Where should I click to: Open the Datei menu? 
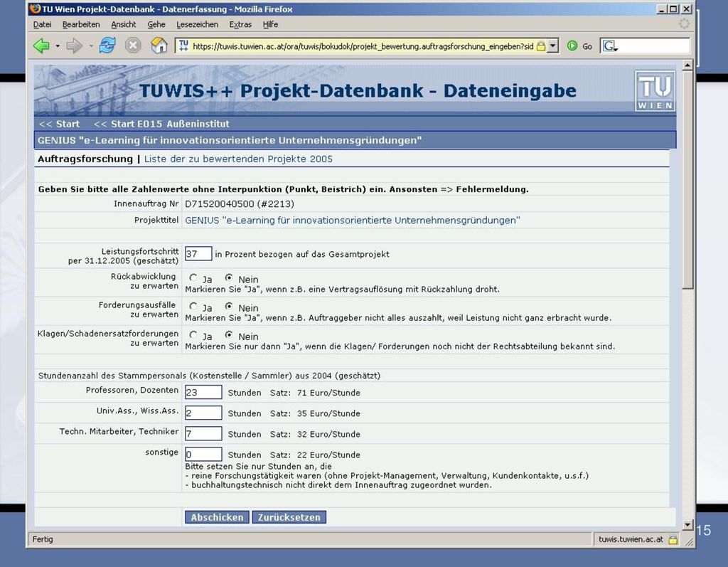42,25
